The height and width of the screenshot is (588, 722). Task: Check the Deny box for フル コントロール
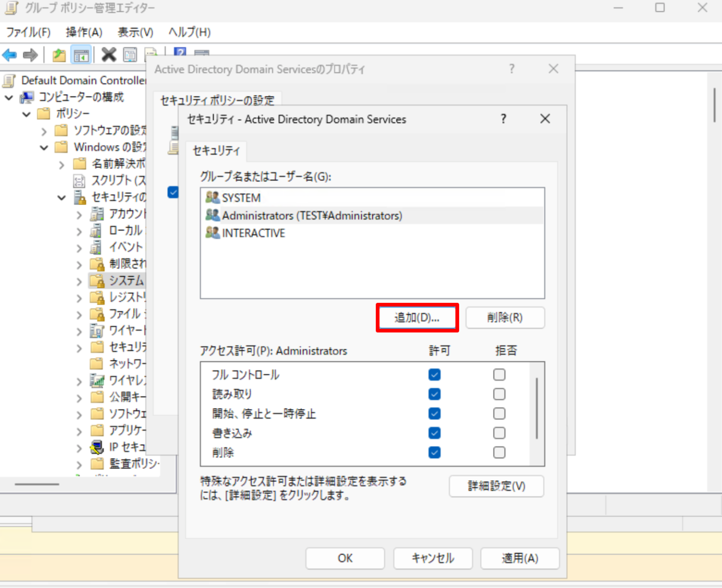[x=499, y=375]
